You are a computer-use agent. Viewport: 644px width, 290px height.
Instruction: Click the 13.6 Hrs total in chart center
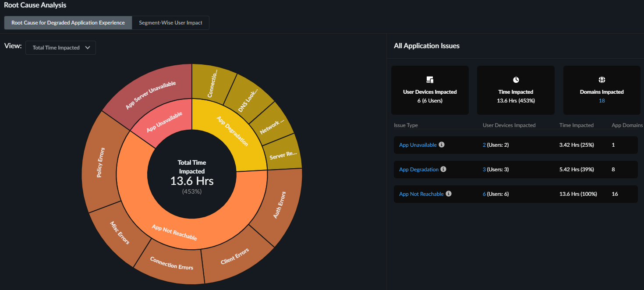tap(192, 181)
